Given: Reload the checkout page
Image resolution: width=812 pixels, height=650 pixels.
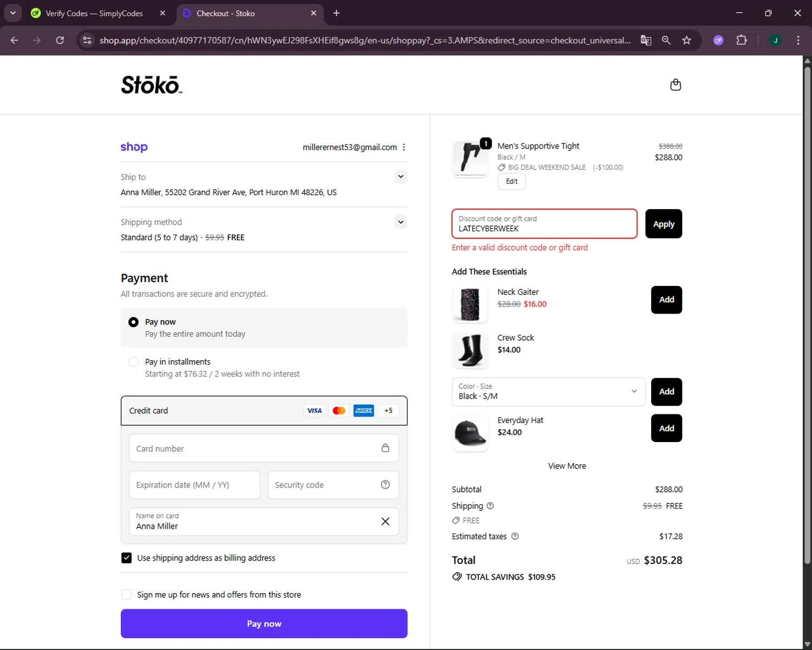Looking at the screenshot, I should pyautogui.click(x=60, y=40).
